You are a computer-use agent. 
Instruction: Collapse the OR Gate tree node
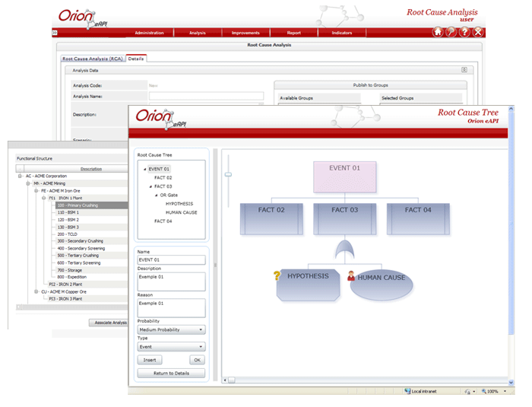pos(156,195)
